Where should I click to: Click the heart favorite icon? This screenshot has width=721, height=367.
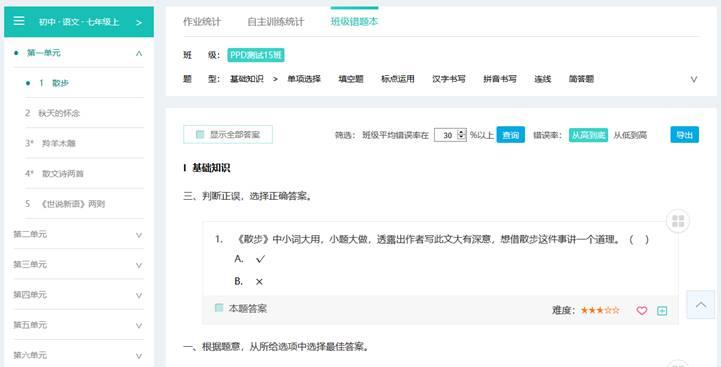pos(641,310)
